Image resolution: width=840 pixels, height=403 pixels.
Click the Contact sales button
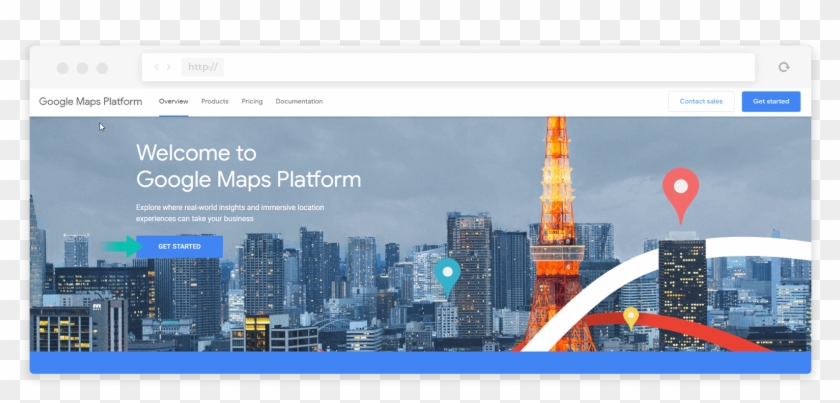[x=701, y=101]
